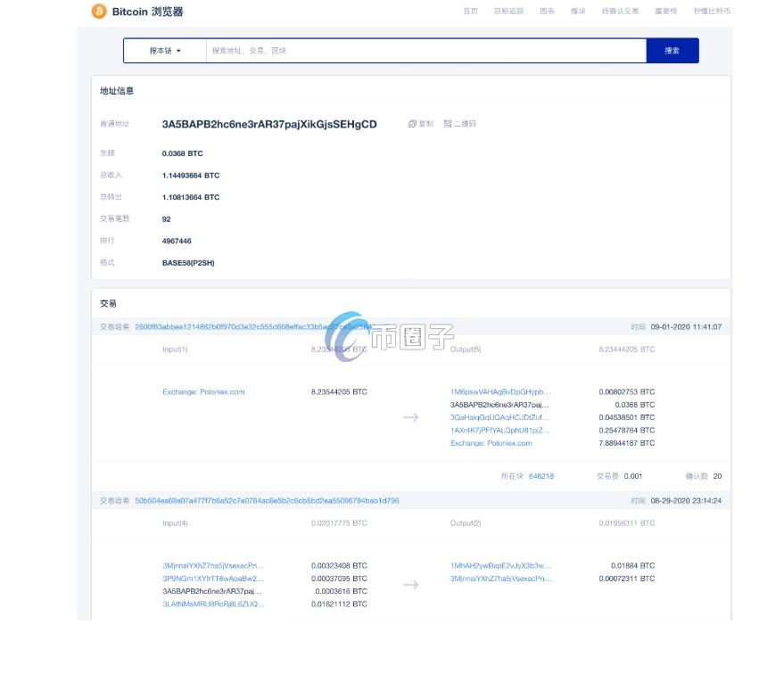
Task: Open transaction hash starting with 50b504ea
Action: coord(267,501)
